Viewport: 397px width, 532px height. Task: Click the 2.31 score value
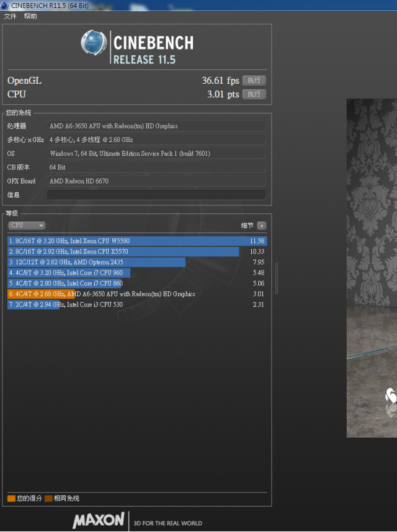click(x=258, y=304)
